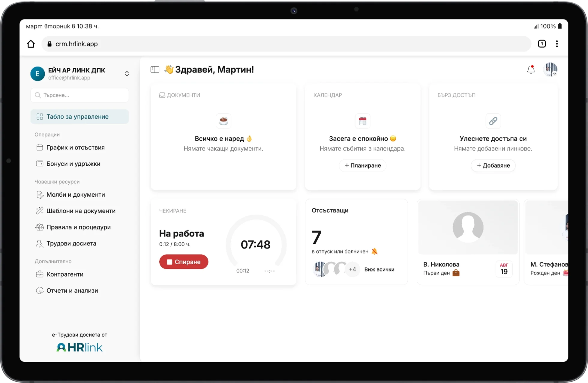Open the browser tabs counter
Image resolution: width=588 pixels, height=383 pixels.
pyautogui.click(x=542, y=44)
